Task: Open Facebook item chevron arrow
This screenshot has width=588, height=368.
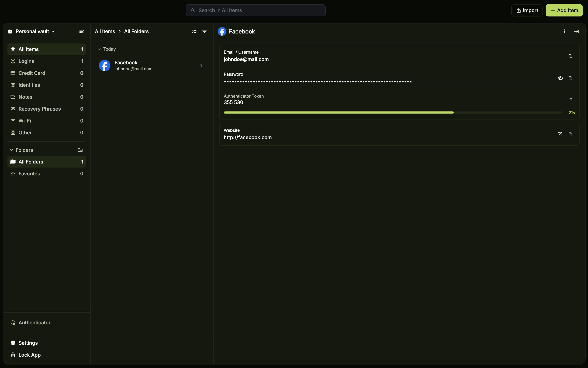Action: 201,66
